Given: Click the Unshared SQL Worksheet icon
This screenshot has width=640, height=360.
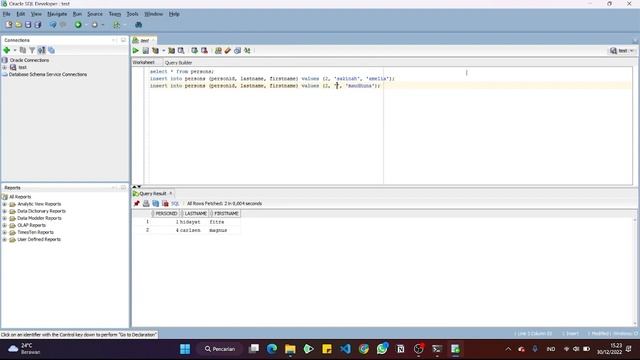Looking at the screenshot, I should tap(218, 51).
